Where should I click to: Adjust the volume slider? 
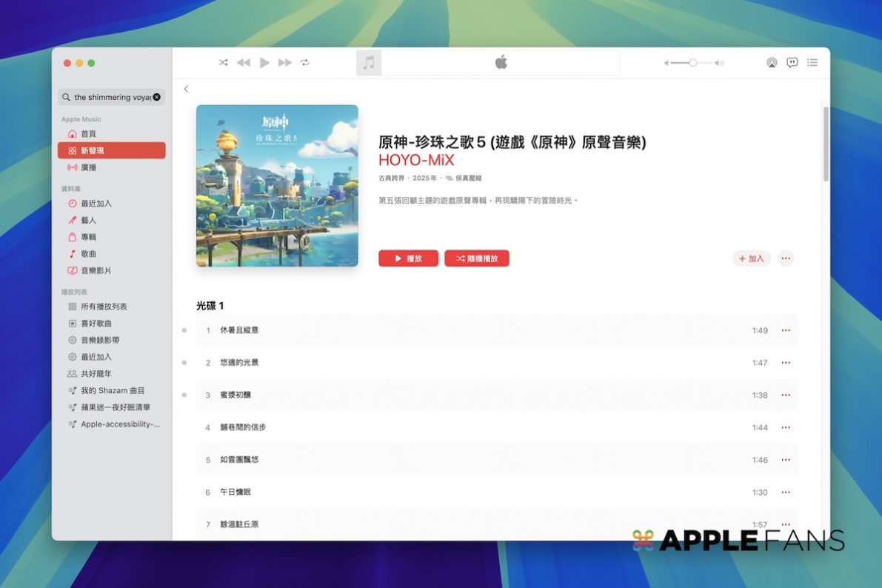tap(692, 63)
